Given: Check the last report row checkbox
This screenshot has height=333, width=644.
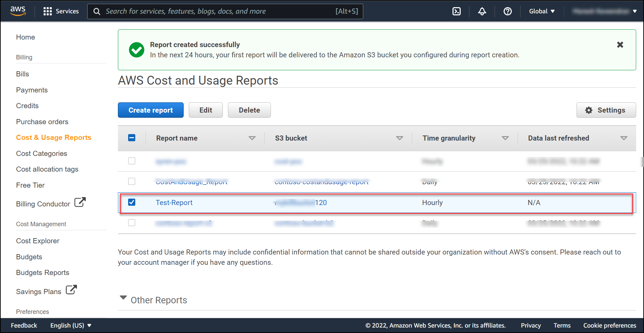Looking at the screenshot, I should coord(132,222).
